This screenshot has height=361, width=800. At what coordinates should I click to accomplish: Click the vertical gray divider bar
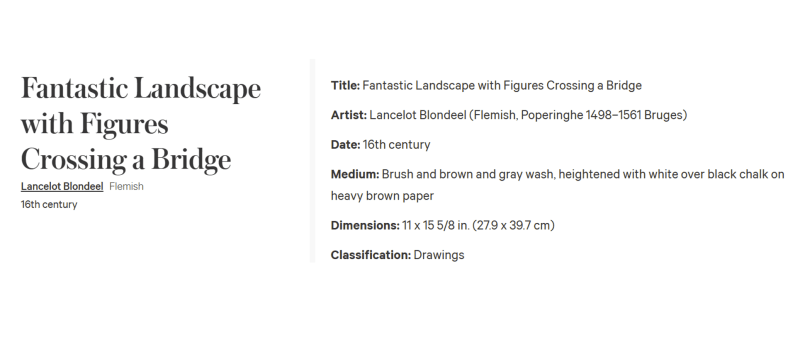[x=312, y=161]
